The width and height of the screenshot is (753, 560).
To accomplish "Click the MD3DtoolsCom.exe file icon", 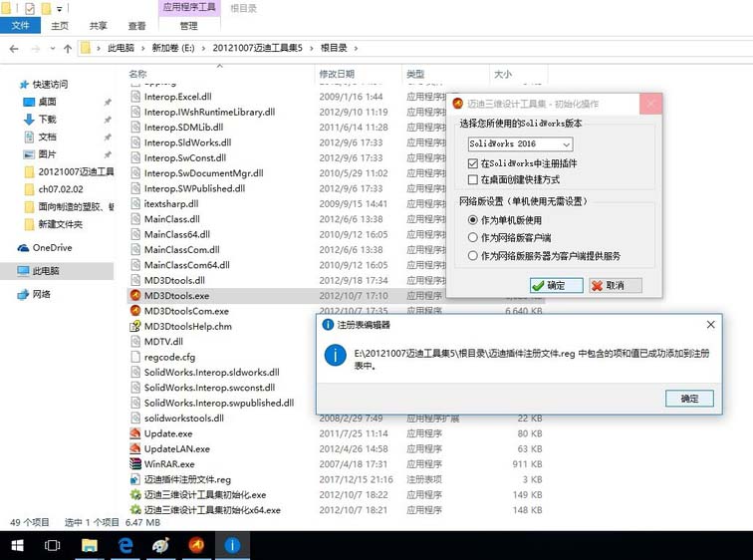I will click(135, 311).
